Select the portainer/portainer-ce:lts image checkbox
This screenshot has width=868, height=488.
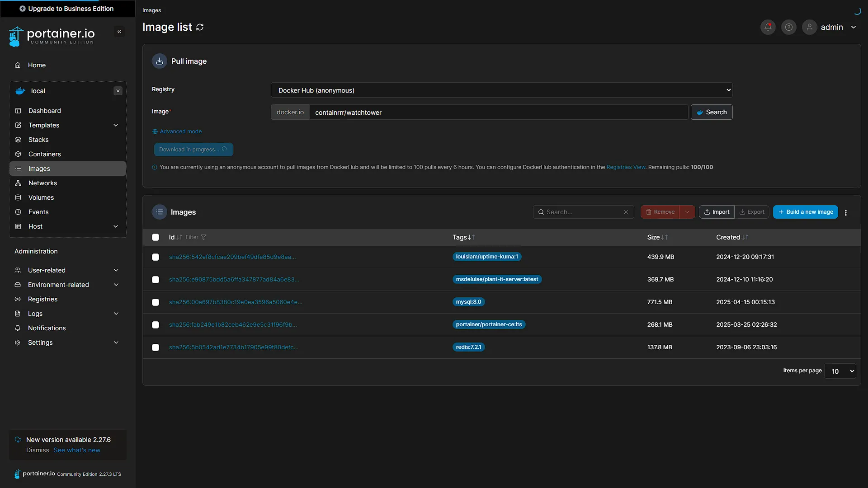[x=156, y=325]
